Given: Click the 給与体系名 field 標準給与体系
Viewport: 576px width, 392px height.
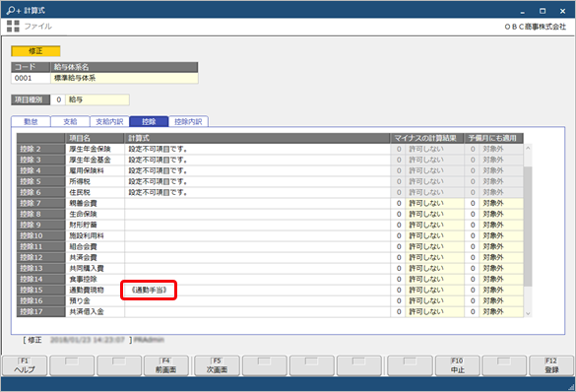Looking at the screenshot, I should click(x=124, y=78).
